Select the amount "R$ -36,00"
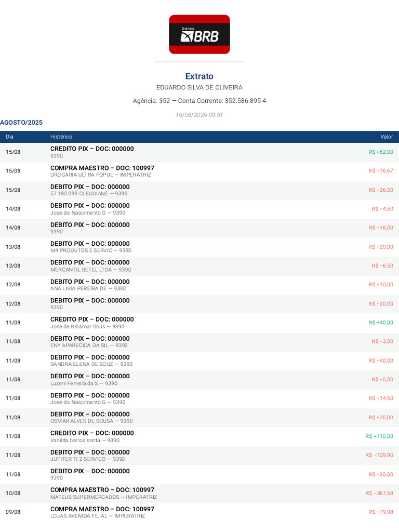This screenshot has height=532, width=399. tap(381, 190)
